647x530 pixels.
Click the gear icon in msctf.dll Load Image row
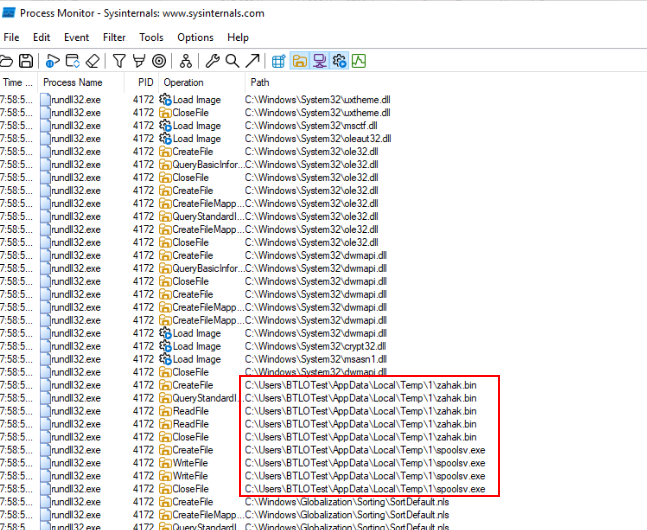(165, 125)
